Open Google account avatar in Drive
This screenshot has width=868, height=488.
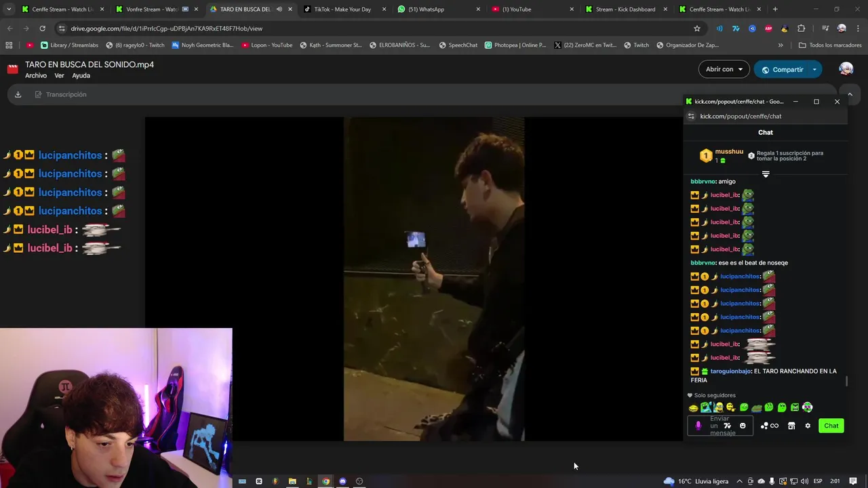846,69
